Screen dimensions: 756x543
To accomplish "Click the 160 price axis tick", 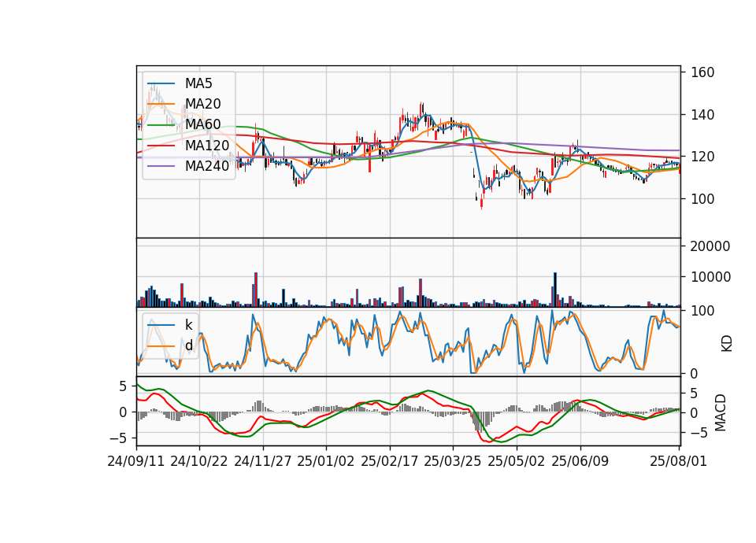I will click(x=702, y=72).
